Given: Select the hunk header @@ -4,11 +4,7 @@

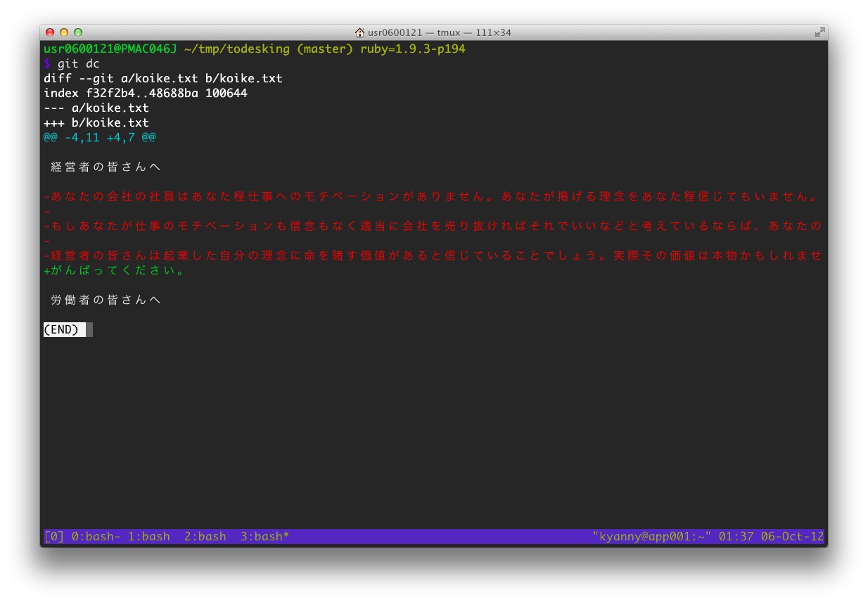Looking at the screenshot, I should coord(98,137).
